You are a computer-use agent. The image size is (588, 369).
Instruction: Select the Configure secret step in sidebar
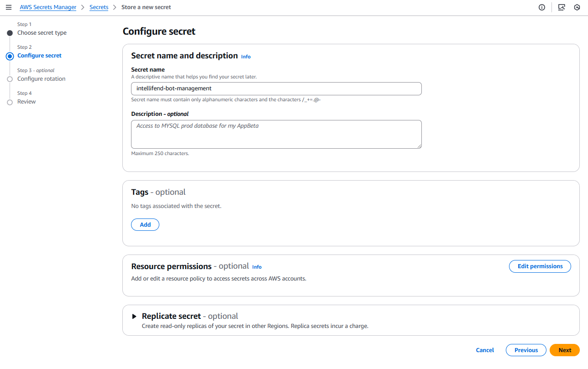pos(39,55)
